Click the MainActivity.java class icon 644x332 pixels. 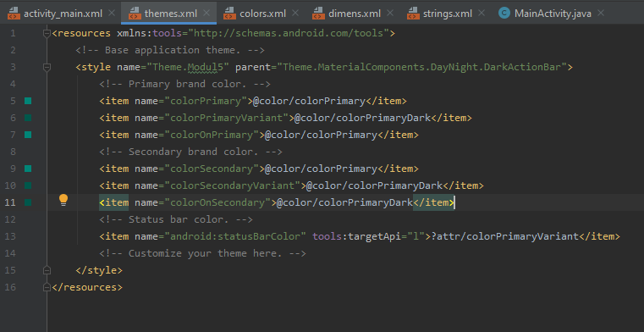coord(504,14)
